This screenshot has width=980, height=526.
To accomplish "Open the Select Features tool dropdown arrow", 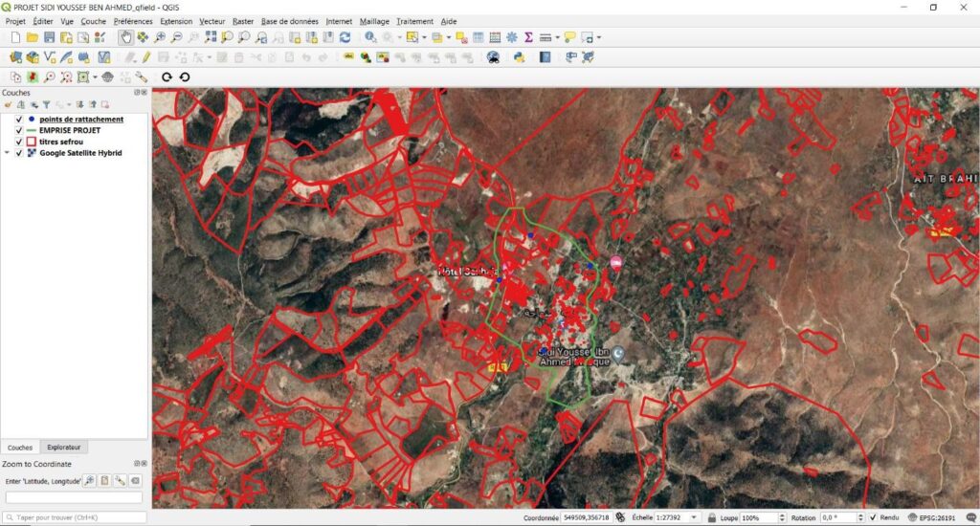I will click(x=424, y=37).
